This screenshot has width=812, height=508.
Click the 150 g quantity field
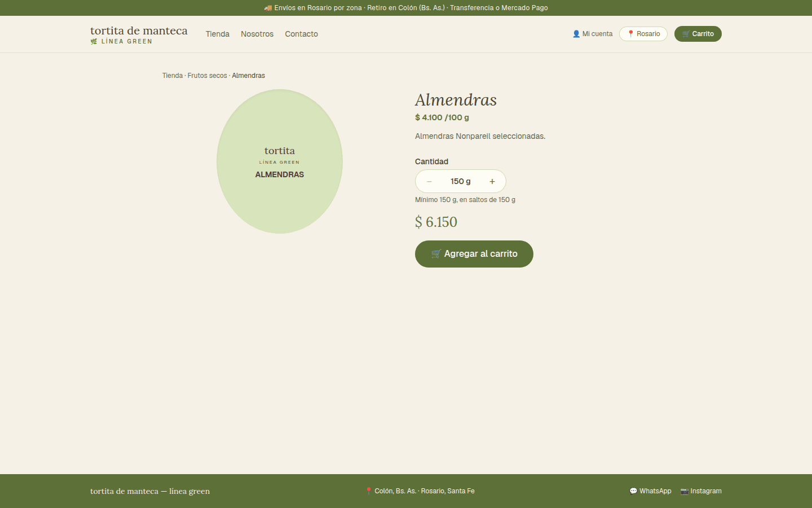(461, 181)
